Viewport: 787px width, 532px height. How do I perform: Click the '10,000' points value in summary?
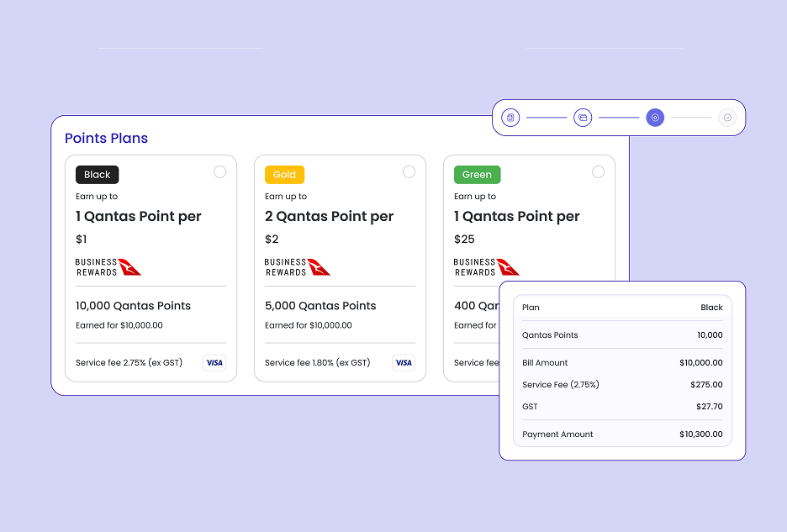(x=710, y=334)
